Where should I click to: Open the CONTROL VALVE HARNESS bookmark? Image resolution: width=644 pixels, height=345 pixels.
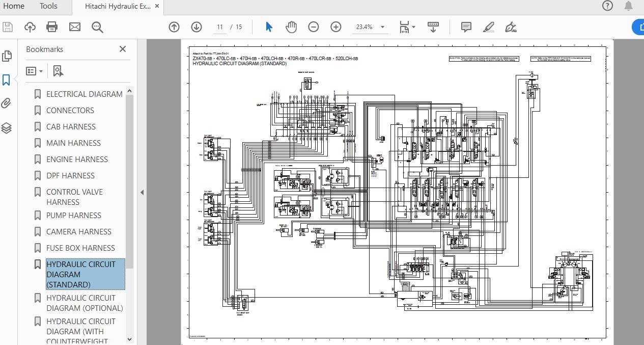click(x=74, y=197)
